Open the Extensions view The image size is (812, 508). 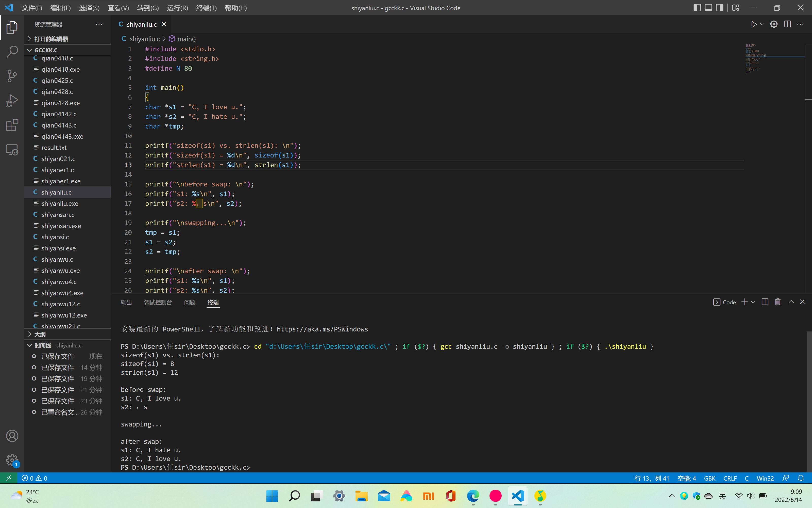(12, 125)
